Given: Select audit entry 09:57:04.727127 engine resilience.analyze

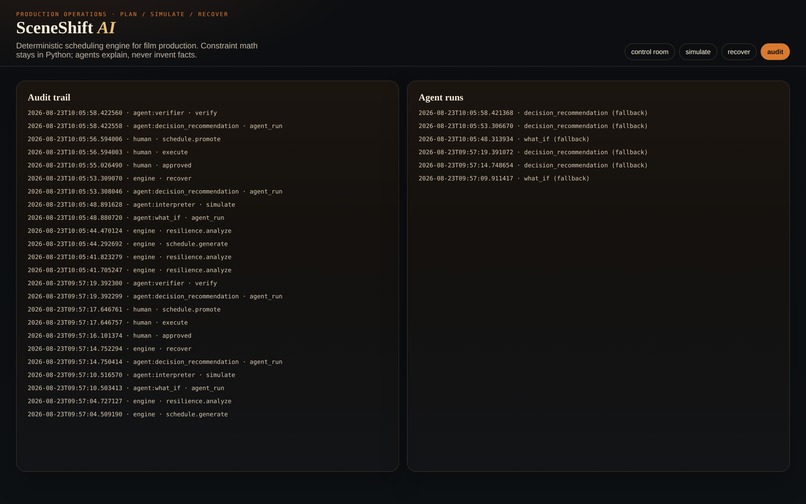Looking at the screenshot, I should tap(130, 401).
